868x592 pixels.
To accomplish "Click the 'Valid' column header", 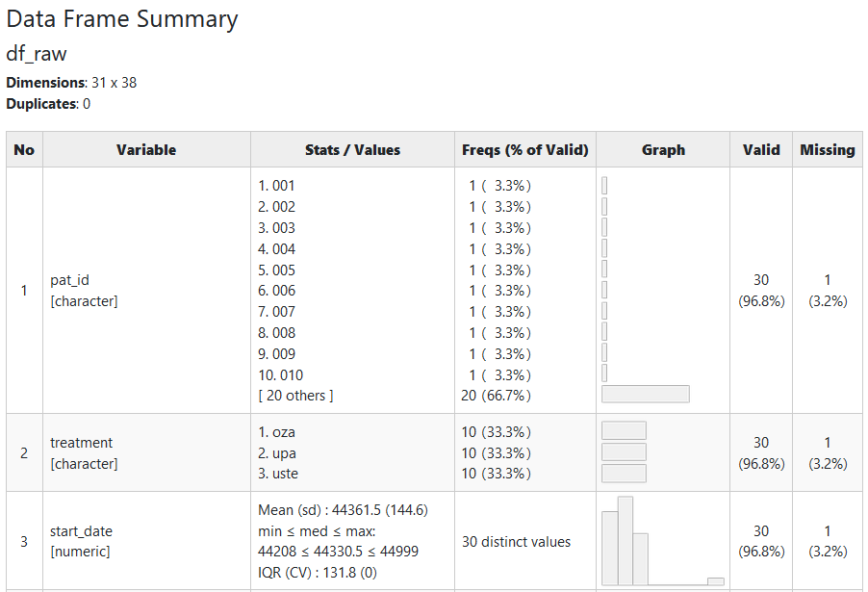I will pyautogui.click(x=761, y=149).
